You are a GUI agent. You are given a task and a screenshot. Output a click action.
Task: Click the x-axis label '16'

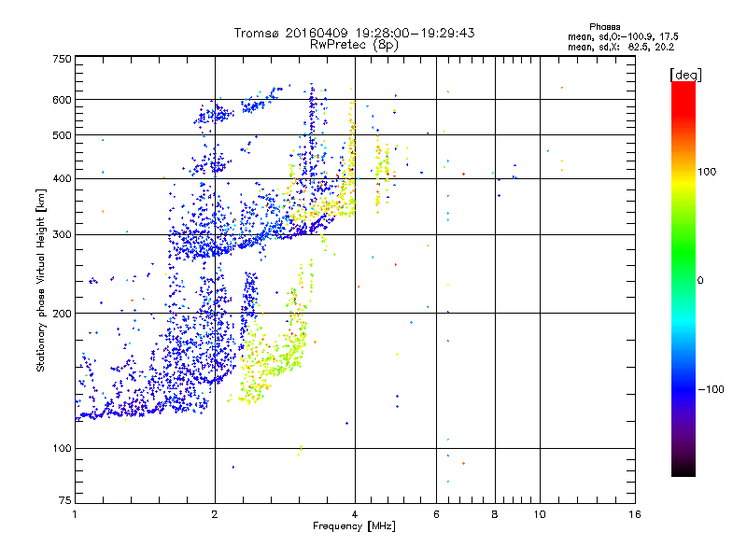635,514
